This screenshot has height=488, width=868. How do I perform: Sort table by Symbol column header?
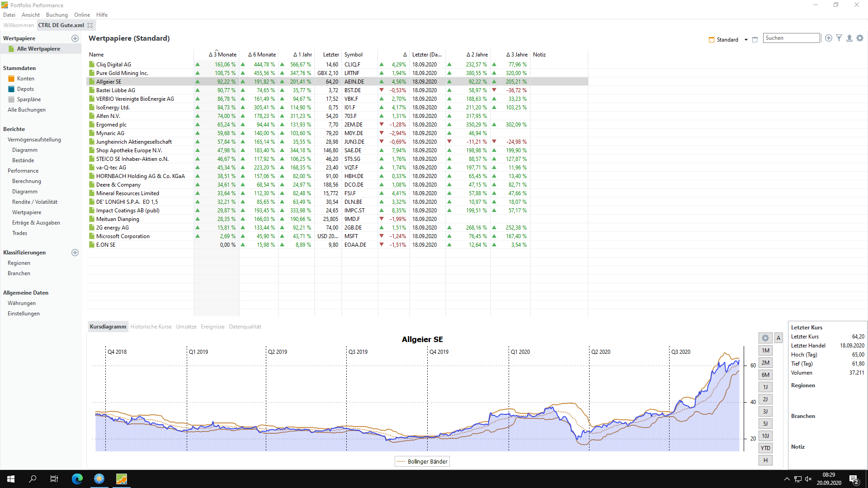point(359,55)
